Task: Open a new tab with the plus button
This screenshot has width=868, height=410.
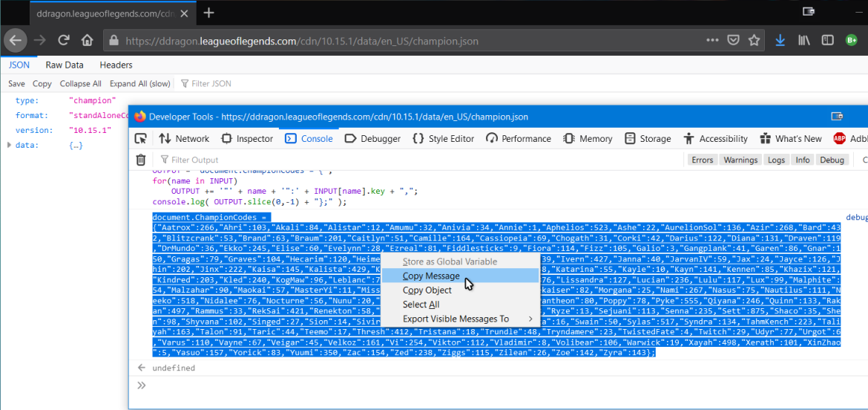Action: click(208, 13)
